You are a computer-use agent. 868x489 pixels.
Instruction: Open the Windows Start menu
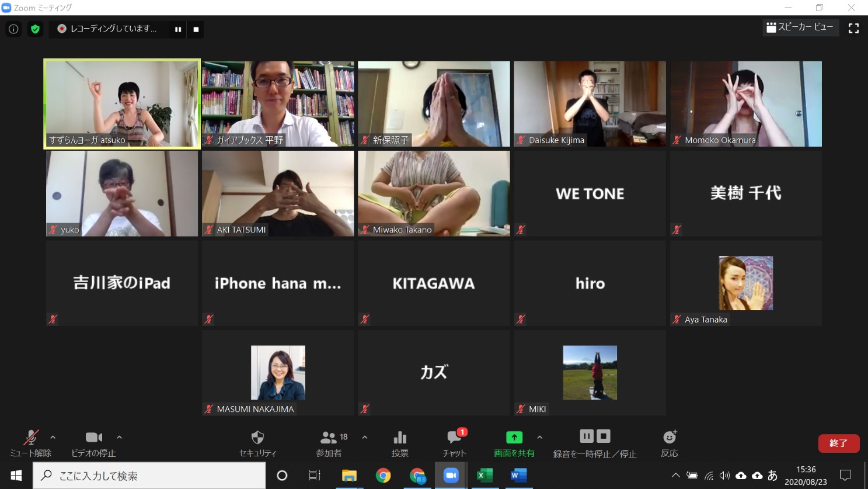(x=16, y=476)
